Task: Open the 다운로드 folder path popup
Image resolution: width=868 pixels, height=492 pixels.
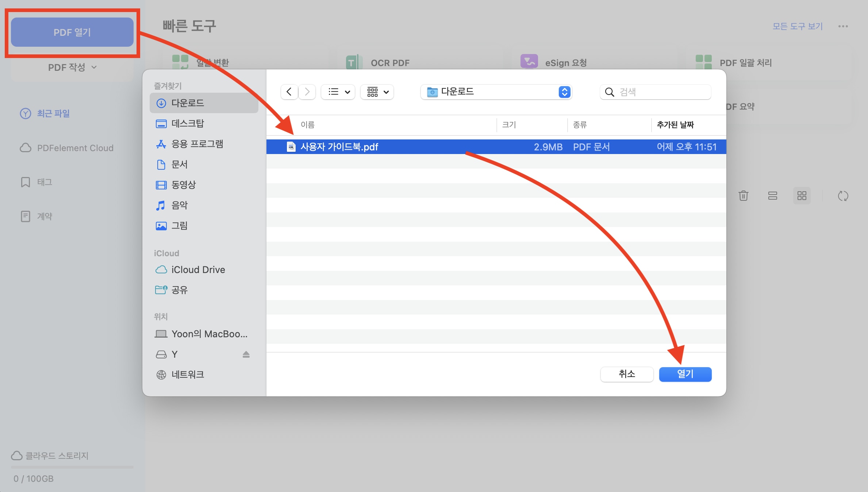Action: (x=496, y=92)
